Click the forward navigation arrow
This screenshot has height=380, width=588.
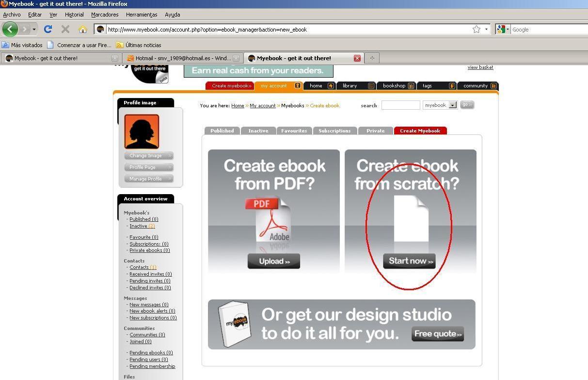tap(25, 29)
